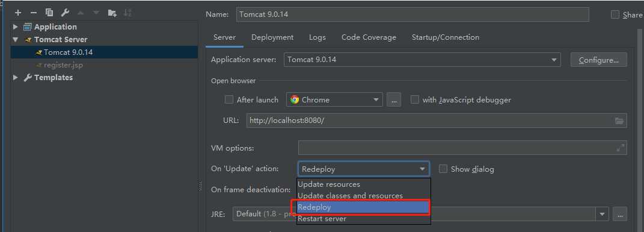Check the Show dialog option
The height and width of the screenshot is (232, 644).
click(x=443, y=169)
